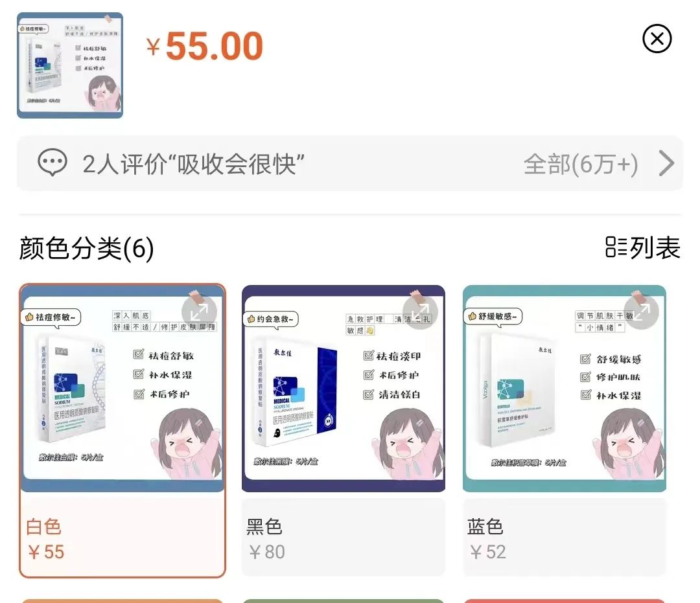Open the teal centella mask image
This screenshot has height=603, width=700.
tap(565, 389)
